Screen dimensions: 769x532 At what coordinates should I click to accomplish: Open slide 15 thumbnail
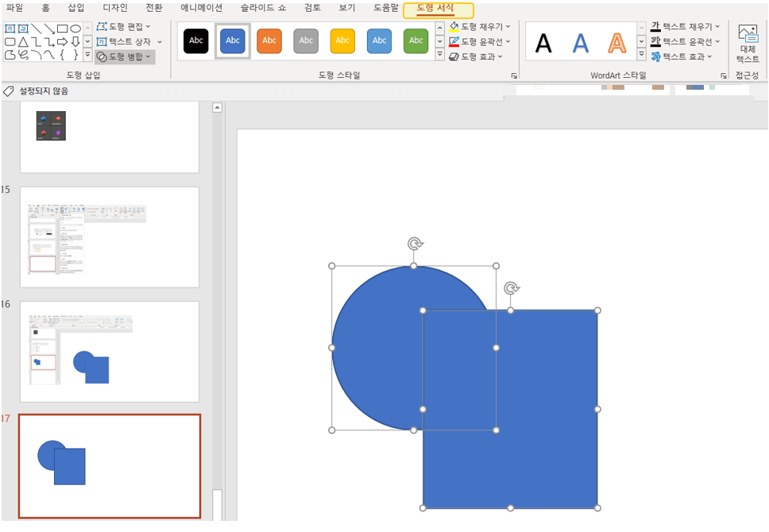110,237
